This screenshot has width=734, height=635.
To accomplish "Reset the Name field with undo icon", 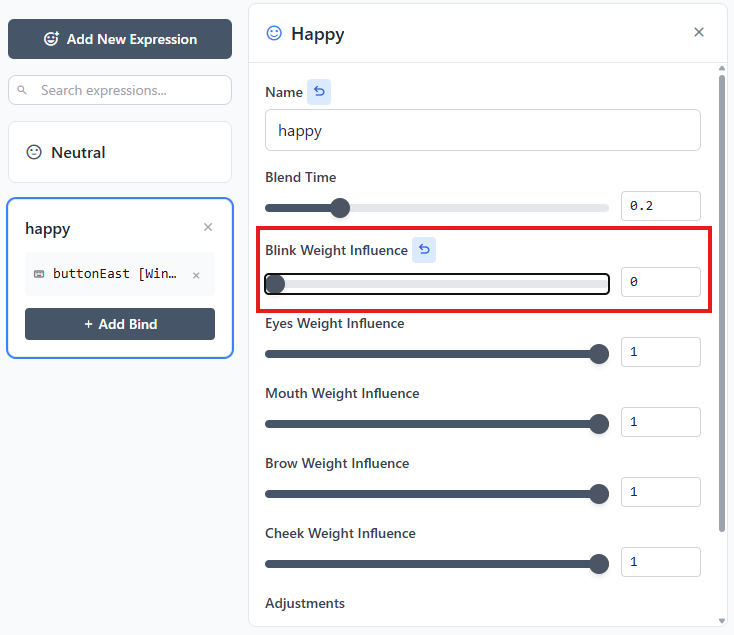I will click(x=319, y=92).
